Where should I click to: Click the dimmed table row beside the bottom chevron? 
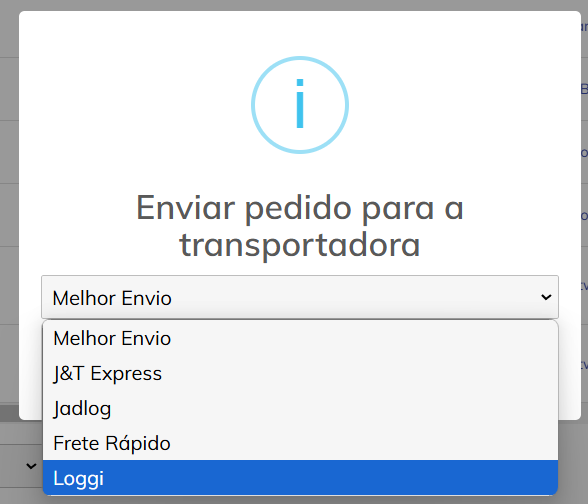pyautogui.click(x=21, y=466)
